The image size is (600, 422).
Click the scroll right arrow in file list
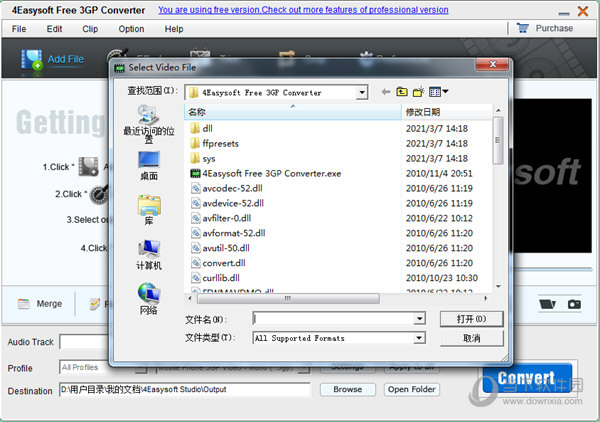click(x=486, y=298)
